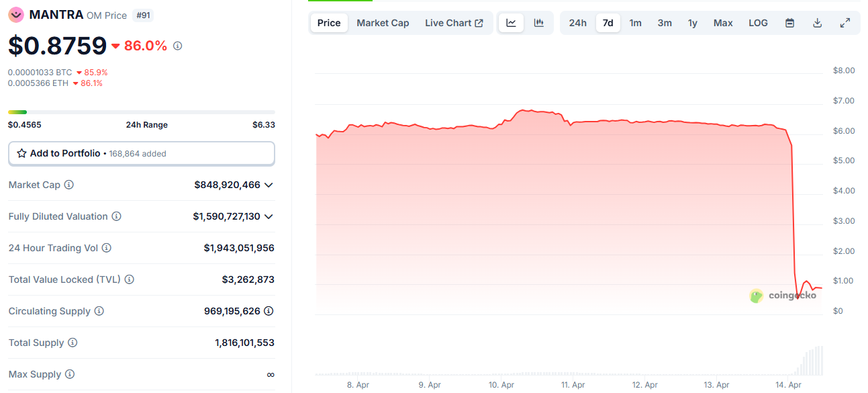The width and height of the screenshot is (868, 393).
Task: Toggle LOG scale on chart
Action: coord(758,23)
